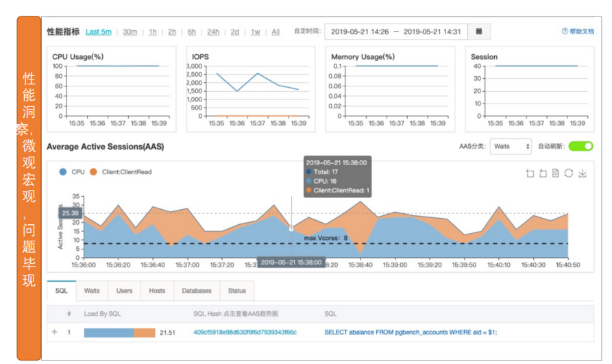Click the zoom-in area icon in chart toolbar

coord(530,173)
